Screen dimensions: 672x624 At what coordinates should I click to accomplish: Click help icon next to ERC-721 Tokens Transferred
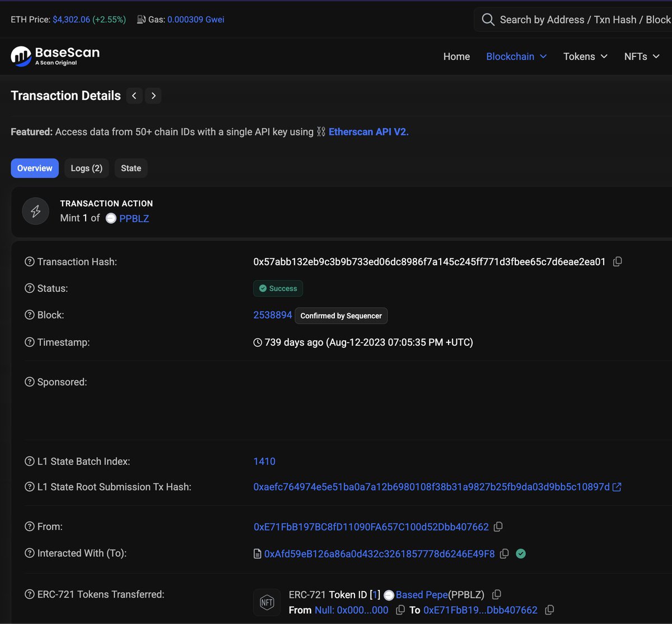tap(30, 594)
